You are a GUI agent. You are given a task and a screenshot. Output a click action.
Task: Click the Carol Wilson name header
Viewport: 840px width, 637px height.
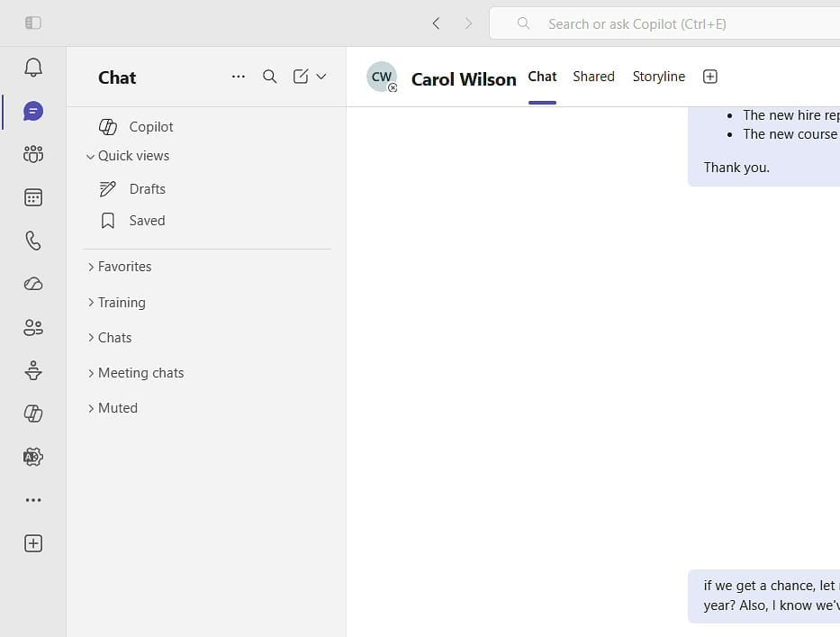tap(464, 79)
